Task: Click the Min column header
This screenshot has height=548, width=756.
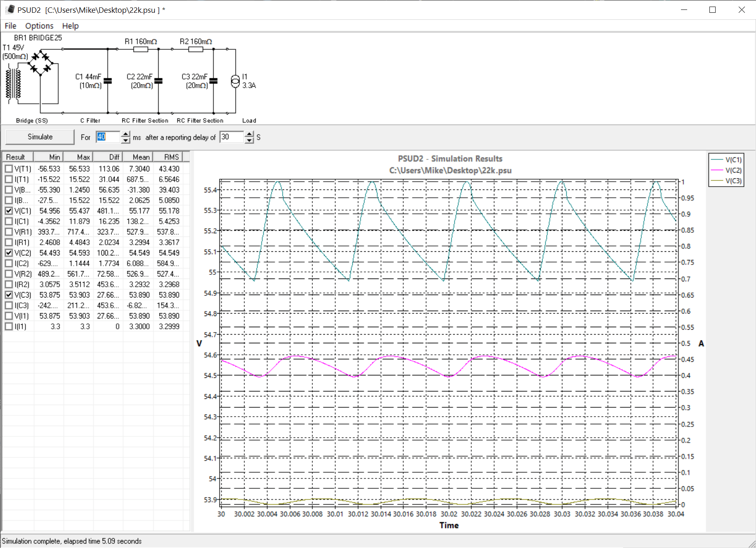Action: [x=48, y=157]
